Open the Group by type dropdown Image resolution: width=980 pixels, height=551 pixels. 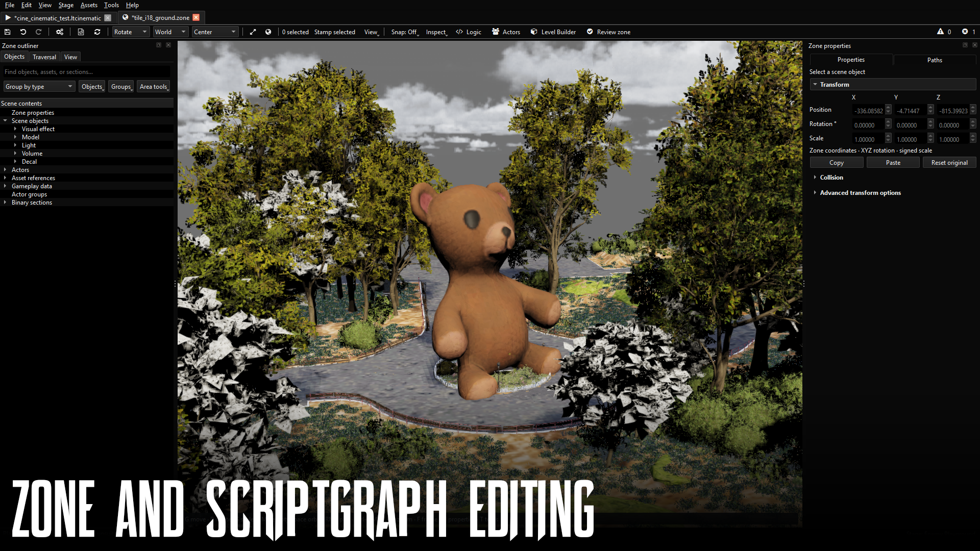(39, 86)
